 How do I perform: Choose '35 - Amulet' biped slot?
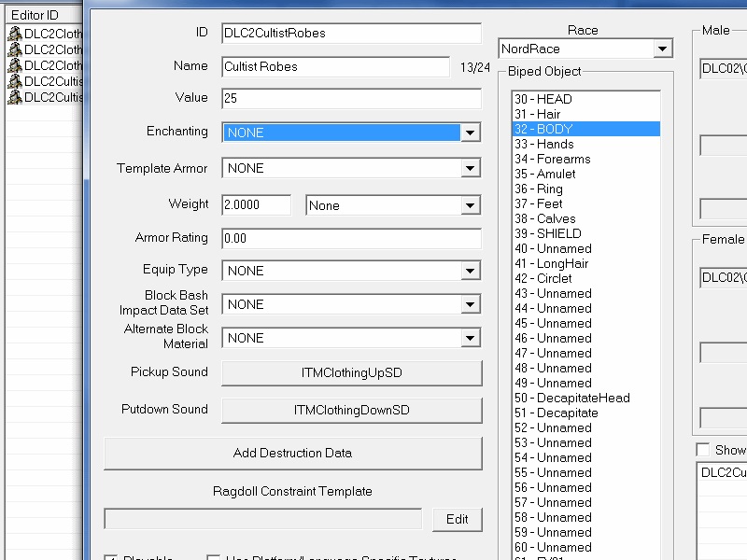pyautogui.click(x=586, y=174)
